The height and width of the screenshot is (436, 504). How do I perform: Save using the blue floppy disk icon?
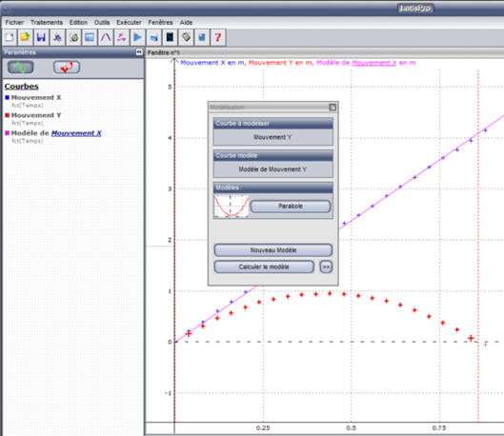[x=42, y=37]
